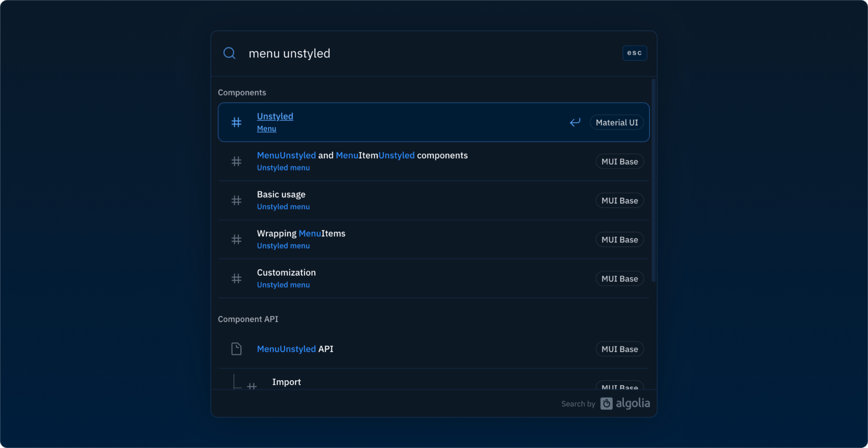Click the search icon in the search bar

coord(229,53)
